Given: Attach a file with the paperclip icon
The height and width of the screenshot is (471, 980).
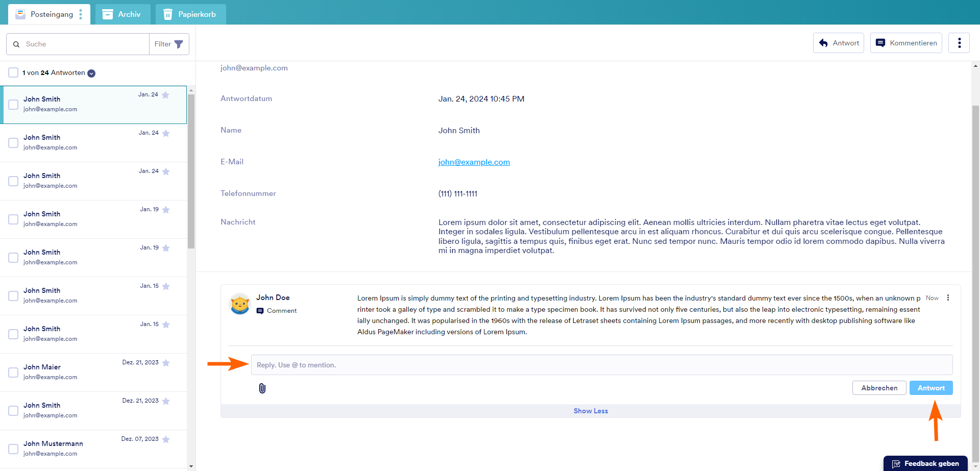Looking at the screenshot, I should pos(262,388).
